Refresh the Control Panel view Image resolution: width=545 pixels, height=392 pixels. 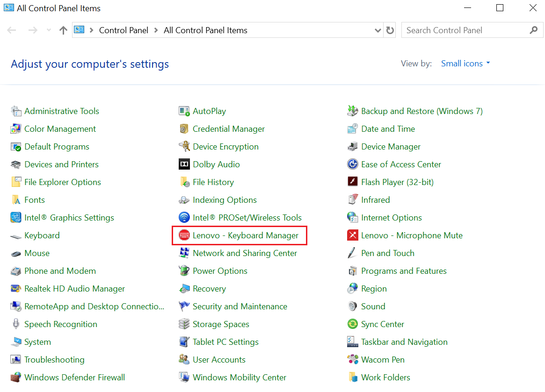coord(390,30)
